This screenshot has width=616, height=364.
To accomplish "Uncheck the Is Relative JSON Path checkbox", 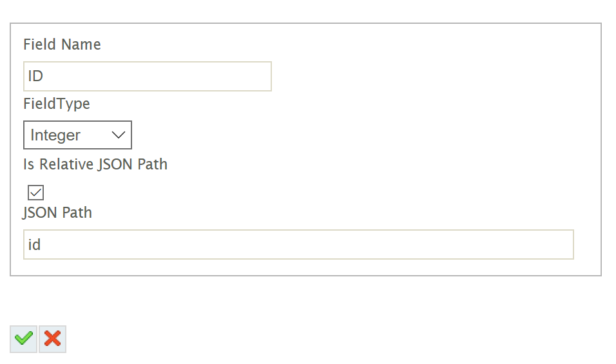I will coord(36,193).
